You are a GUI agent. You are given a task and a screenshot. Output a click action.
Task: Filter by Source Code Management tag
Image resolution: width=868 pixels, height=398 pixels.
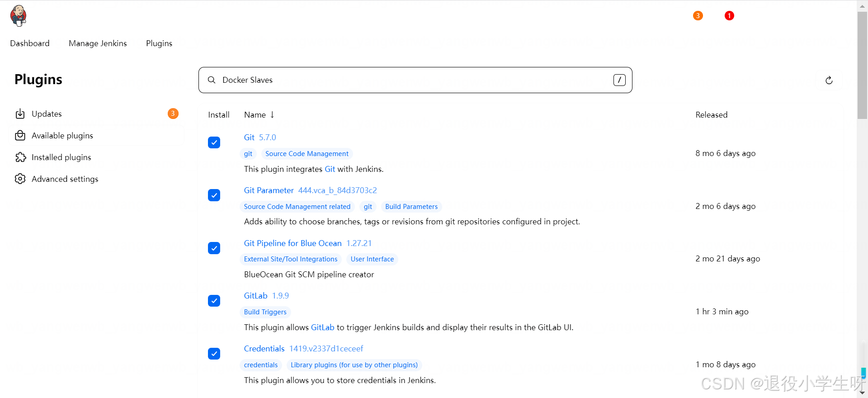[307, 154]
